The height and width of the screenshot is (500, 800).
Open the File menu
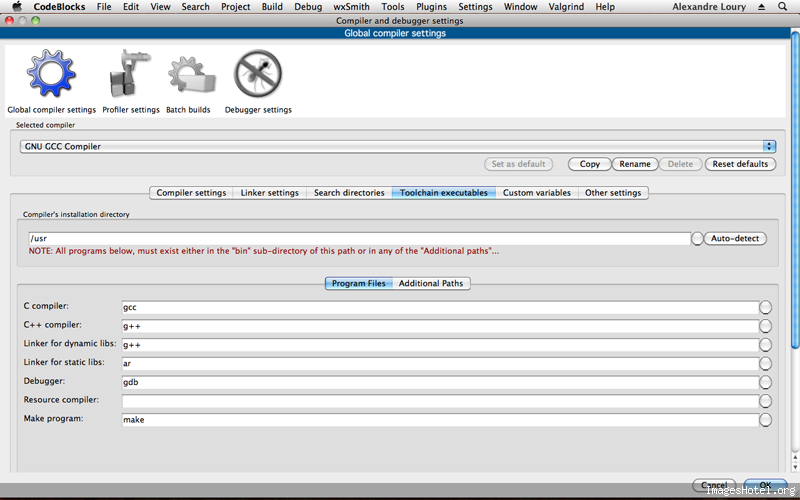click(x=104, y=7)
